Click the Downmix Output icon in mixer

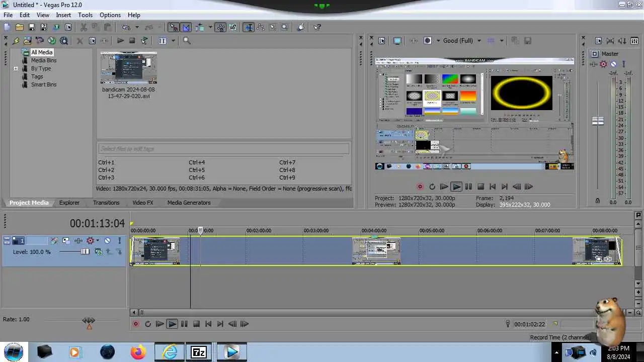pyautogui.click(x=610, y=41)
